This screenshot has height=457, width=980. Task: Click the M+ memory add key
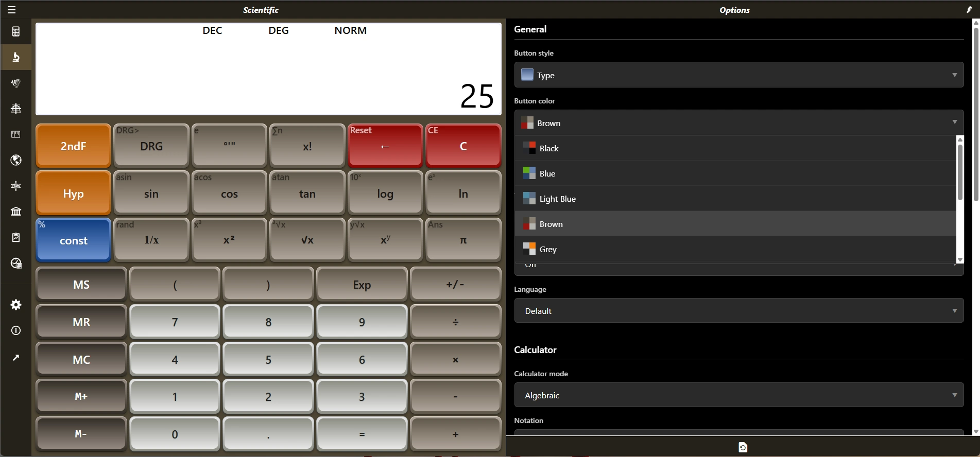click(81, 396)
